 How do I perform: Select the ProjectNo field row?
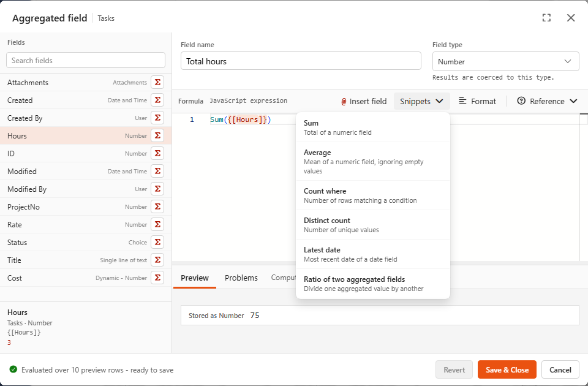point(86,206)
